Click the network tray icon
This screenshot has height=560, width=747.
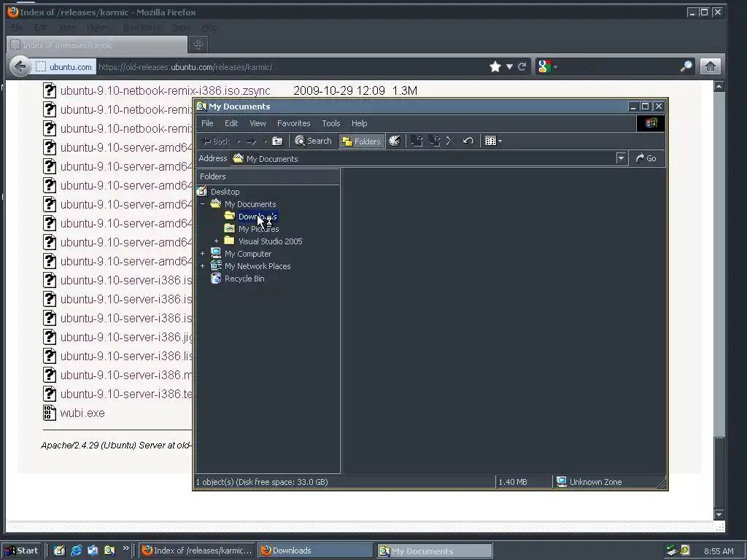pos(672,551)
